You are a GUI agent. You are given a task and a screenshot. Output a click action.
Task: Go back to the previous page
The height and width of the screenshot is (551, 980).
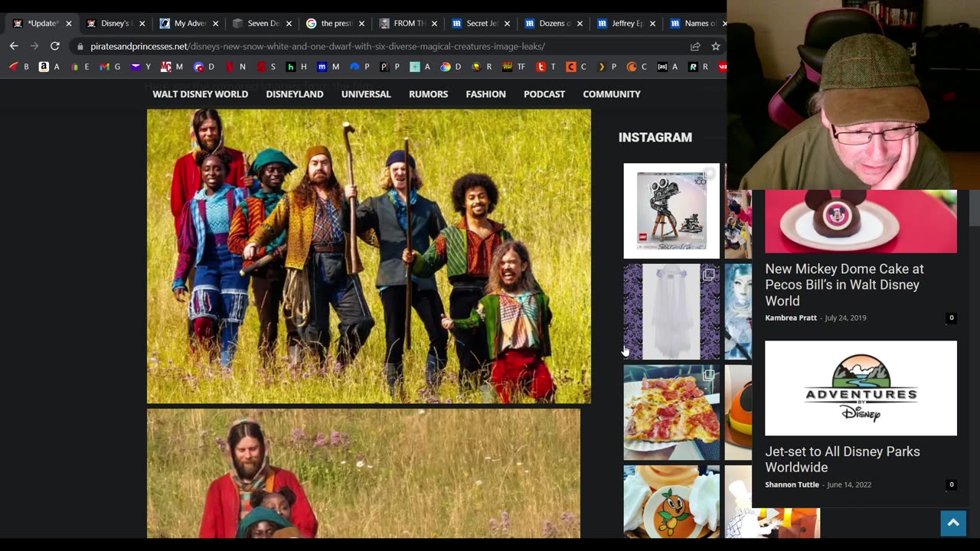click(x=14, y=46)
